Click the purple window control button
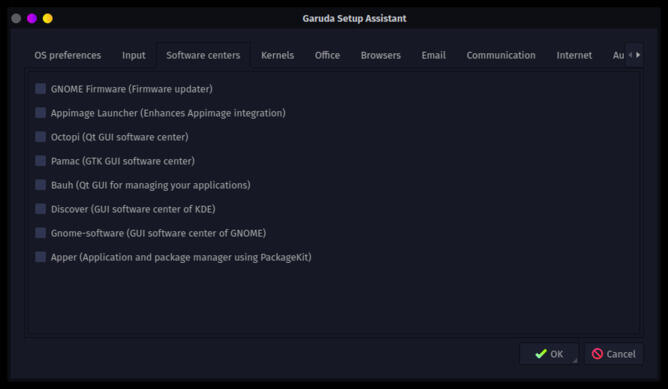The height and width of the screenshot is (389, 668). (x=32, y=18)
